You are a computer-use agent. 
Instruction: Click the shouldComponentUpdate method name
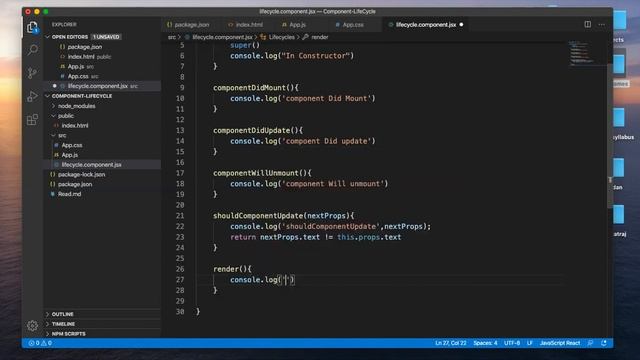(x=258, y=216)
